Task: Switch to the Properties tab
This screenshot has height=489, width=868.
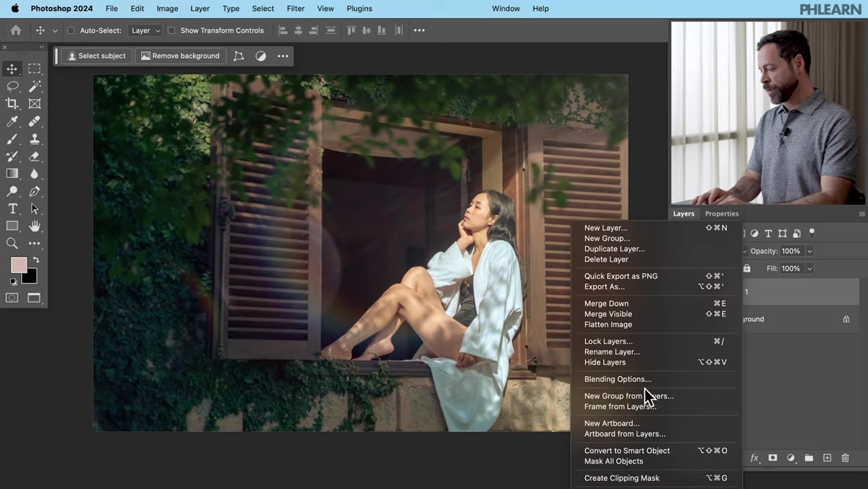Action: (x=722, y=214)
